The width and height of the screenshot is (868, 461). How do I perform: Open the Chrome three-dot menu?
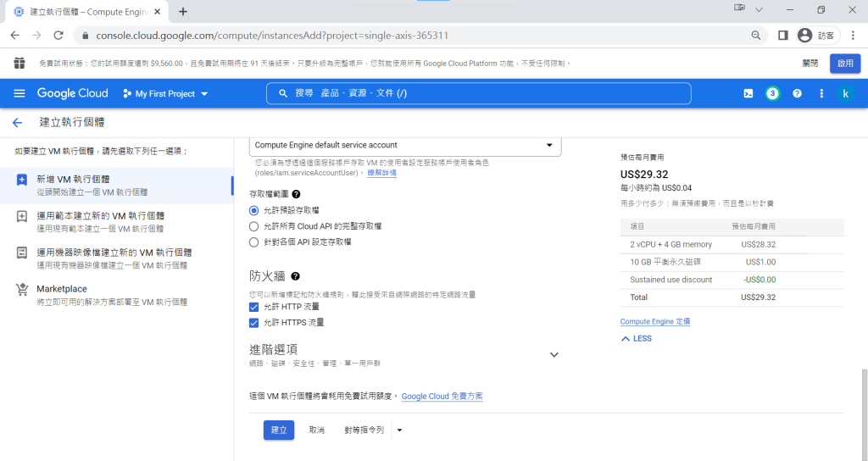[853, 36]
